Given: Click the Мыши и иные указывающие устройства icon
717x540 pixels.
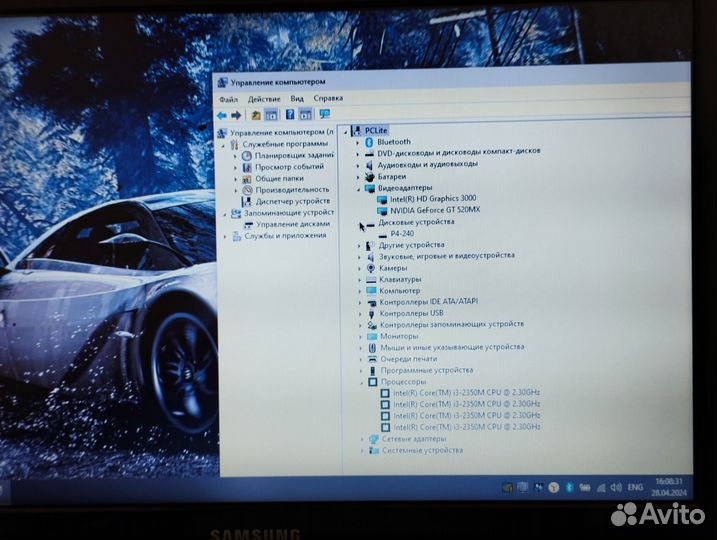Looking at the screenshot, I should [372, 348].
